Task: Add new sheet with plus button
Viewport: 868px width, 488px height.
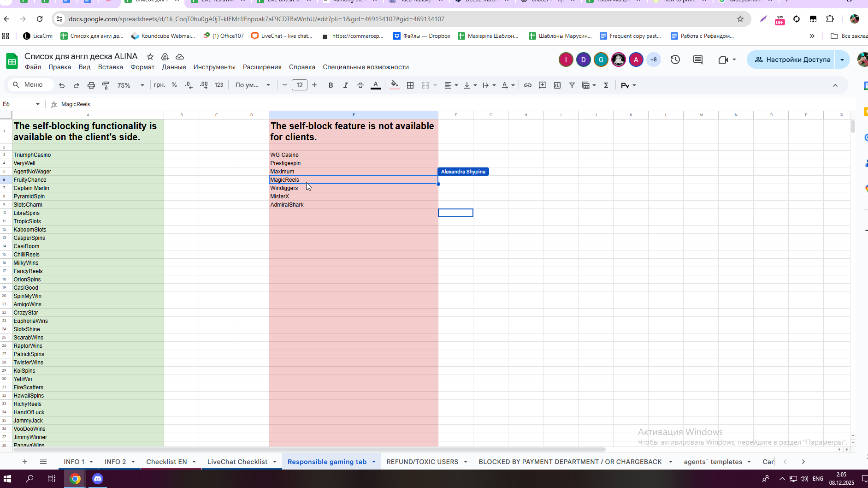Action: pyautogui.click(x=25, y=462)
